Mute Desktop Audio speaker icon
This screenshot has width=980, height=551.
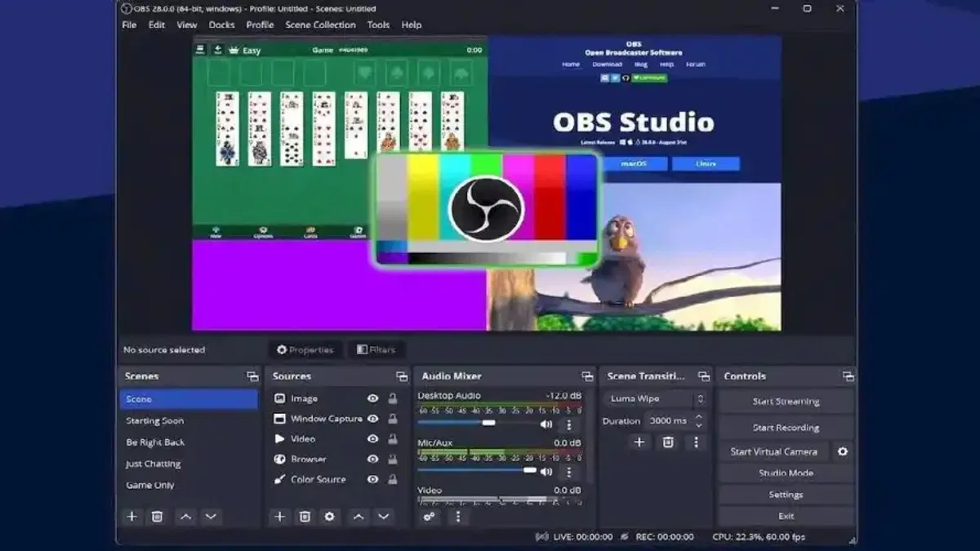coord(546,424)
